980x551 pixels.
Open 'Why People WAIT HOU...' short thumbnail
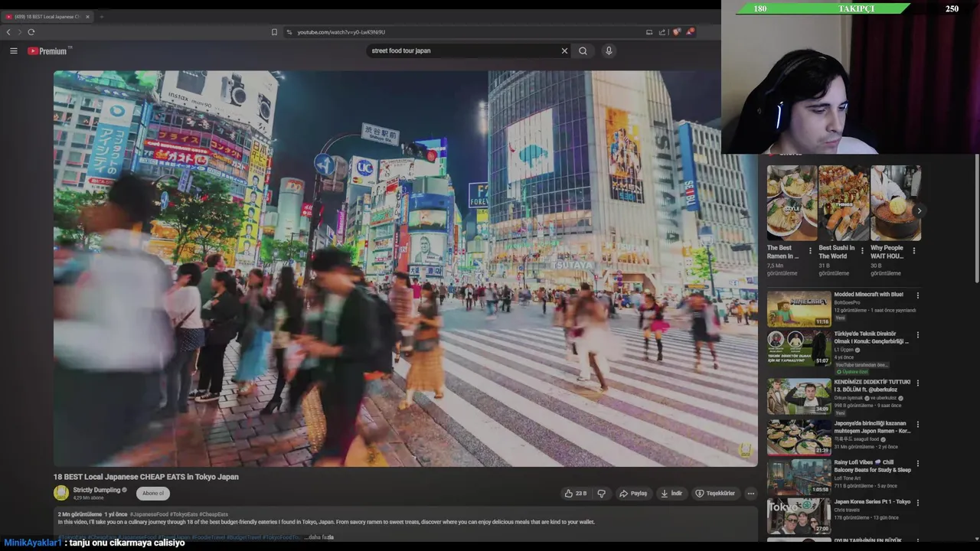[895, 204]
